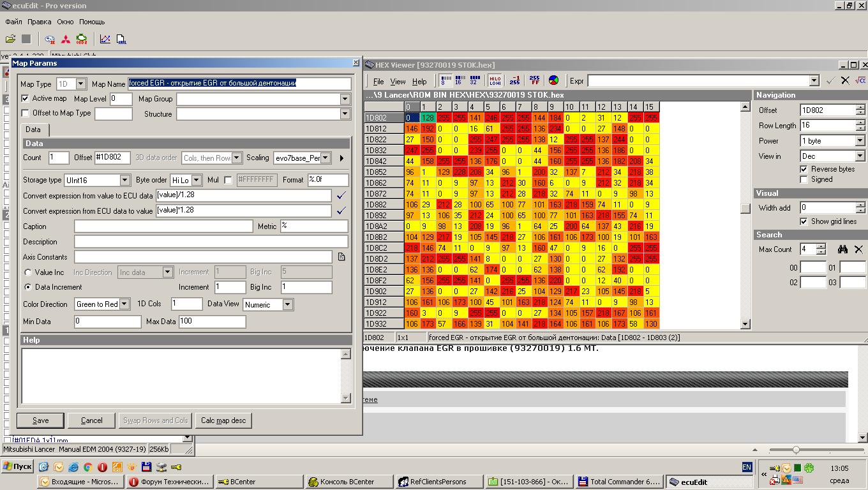Expand the Storage type dropdown
Image resolution: width=868 pixels, height=490 pixels.
(x=124, y=181)
